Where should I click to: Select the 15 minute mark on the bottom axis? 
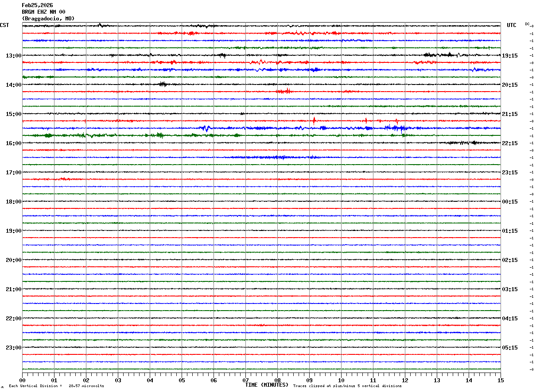[x=501, y=380]
